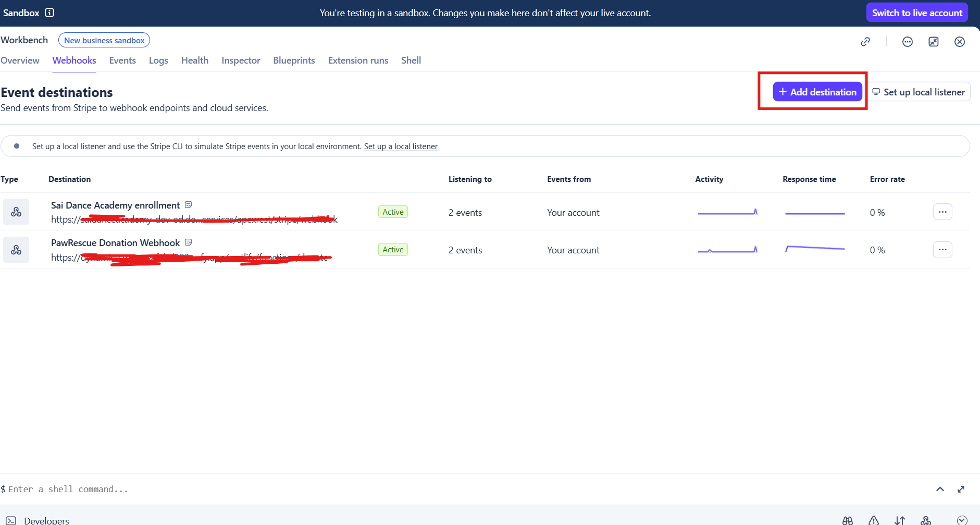Open the Blueprints tab
The width and height of the screenshot is (980, 525).
(294, 60)
